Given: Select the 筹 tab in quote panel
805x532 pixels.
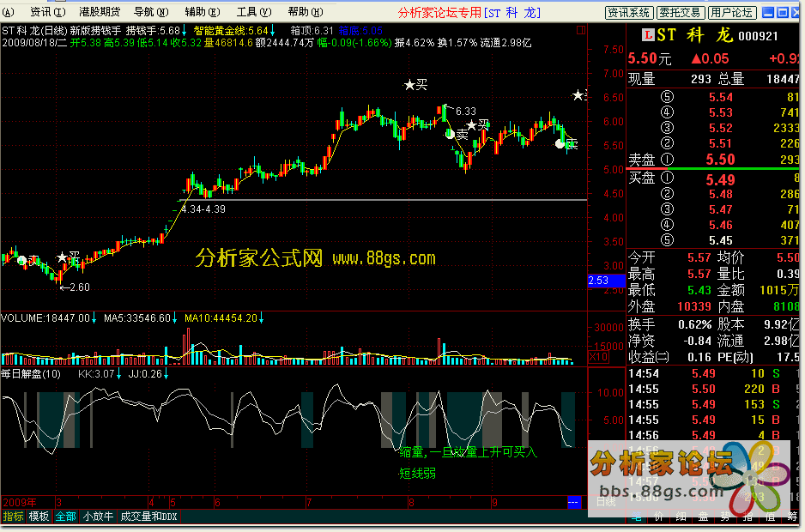Looking at the screenshot, I should [792, 517].
